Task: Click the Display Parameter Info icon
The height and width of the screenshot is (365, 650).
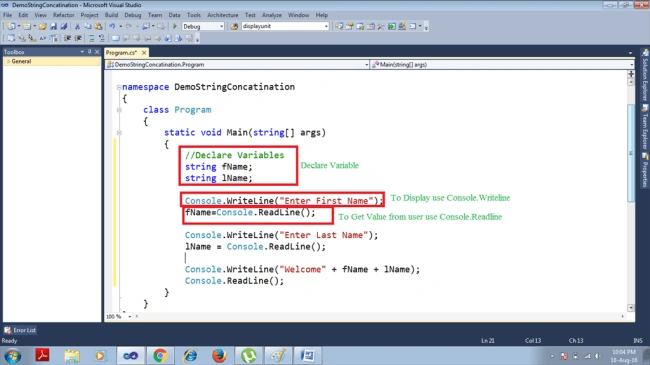Action: [22, 38]
